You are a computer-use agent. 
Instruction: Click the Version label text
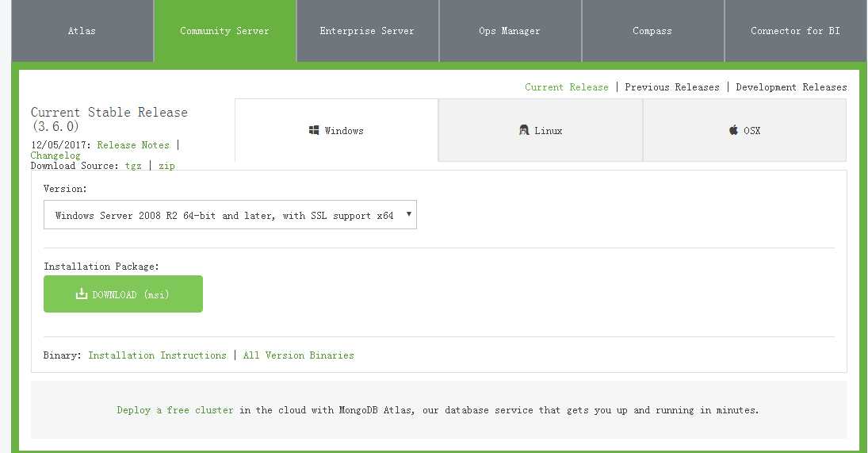click(65, 189)
